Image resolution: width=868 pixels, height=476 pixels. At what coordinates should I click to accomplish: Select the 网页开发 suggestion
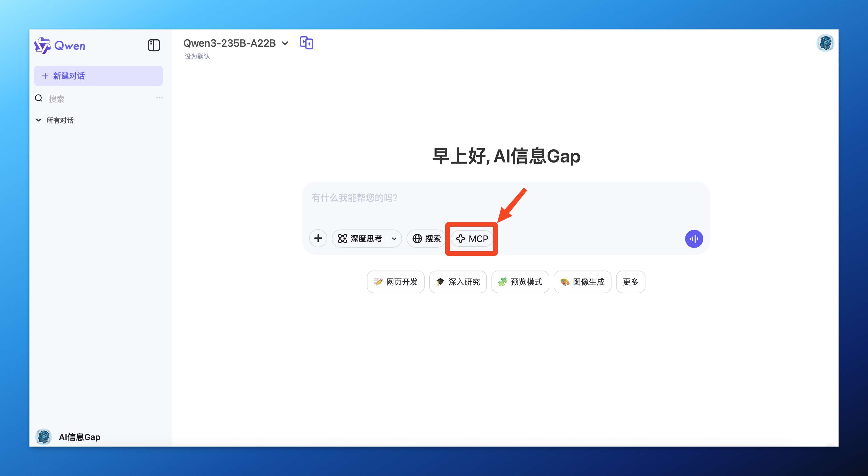click(x=395, y=282)
